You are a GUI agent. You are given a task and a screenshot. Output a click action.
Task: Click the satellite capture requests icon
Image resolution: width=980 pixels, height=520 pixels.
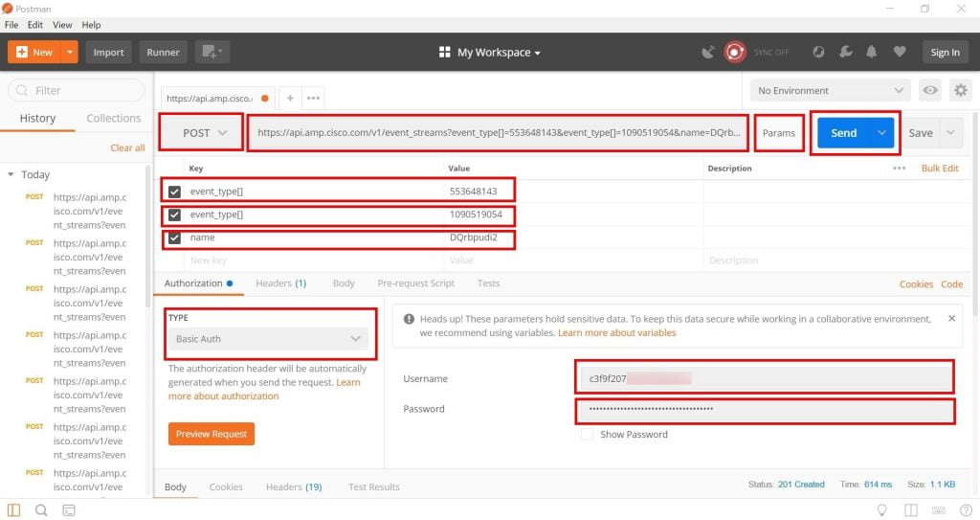707,52
